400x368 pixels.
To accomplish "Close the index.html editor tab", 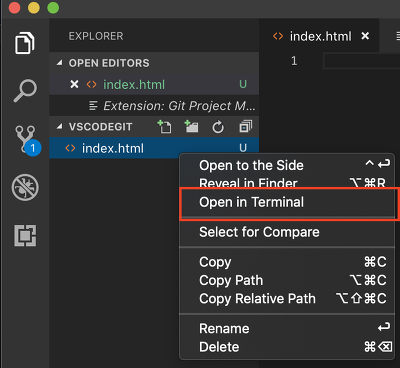I will pos(365,36).
